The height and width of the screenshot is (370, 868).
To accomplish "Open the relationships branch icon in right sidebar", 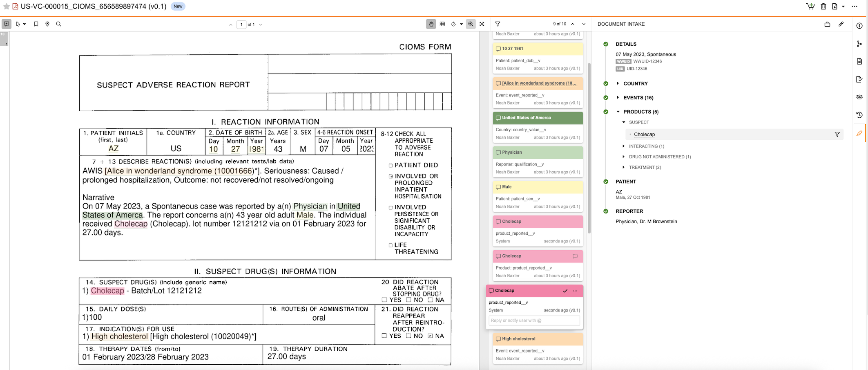I will [x=859, y=44].
